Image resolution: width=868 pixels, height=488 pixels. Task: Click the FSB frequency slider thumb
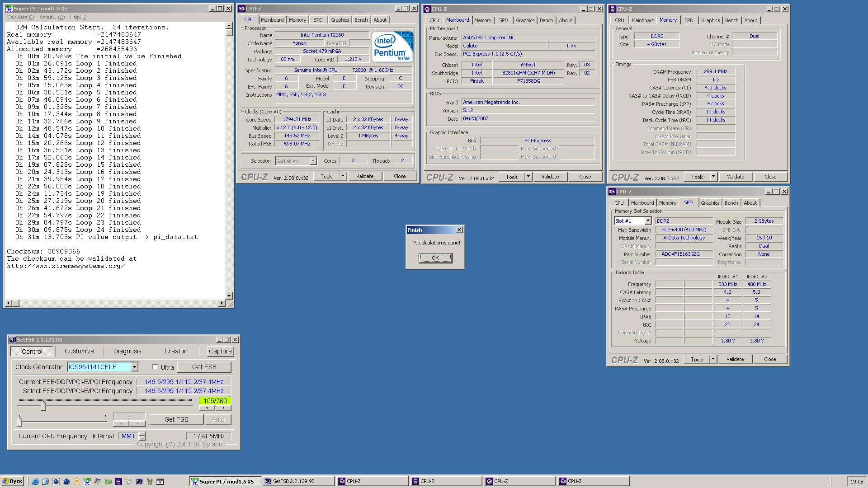pos(43,406)
